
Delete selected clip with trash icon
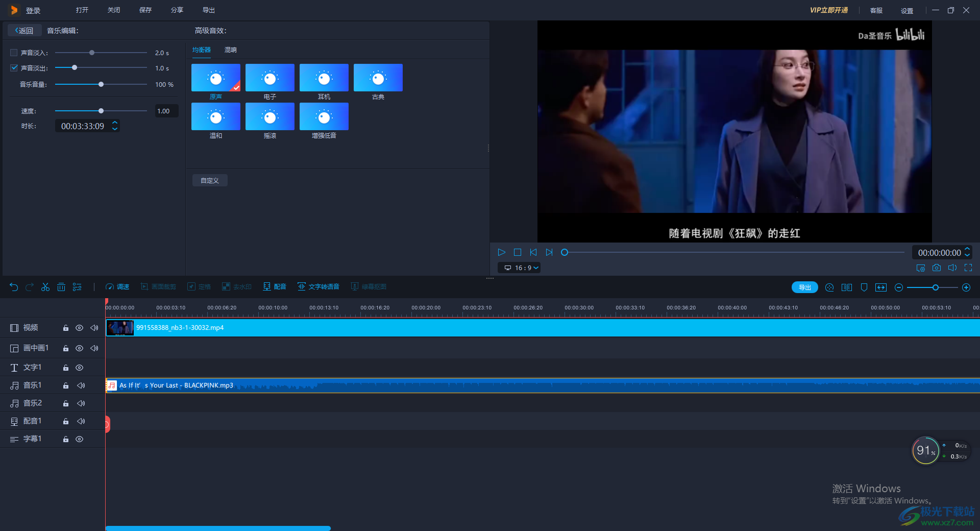[61, 287]
